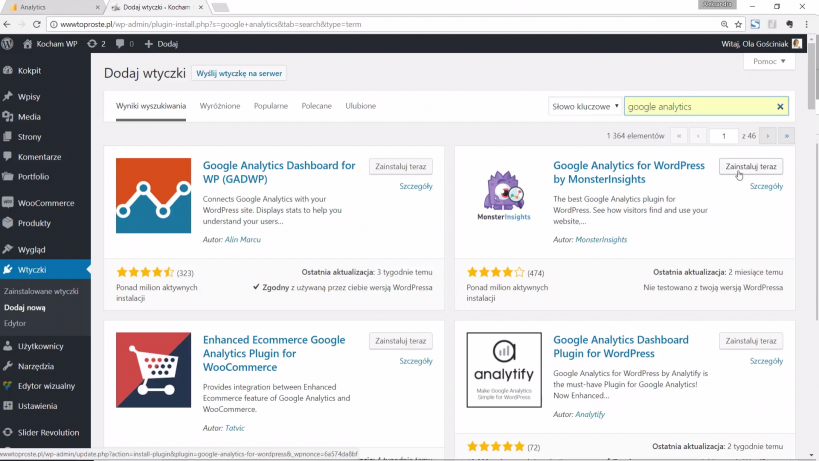
Task: Clear the google analytics search field
Action: coord(780,107)
